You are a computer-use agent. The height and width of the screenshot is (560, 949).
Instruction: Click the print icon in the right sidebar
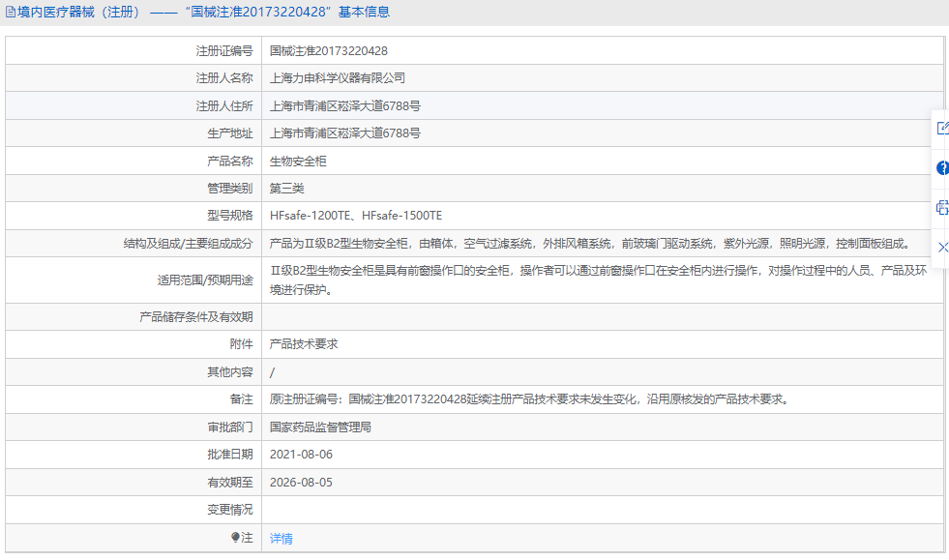(941, 207)
